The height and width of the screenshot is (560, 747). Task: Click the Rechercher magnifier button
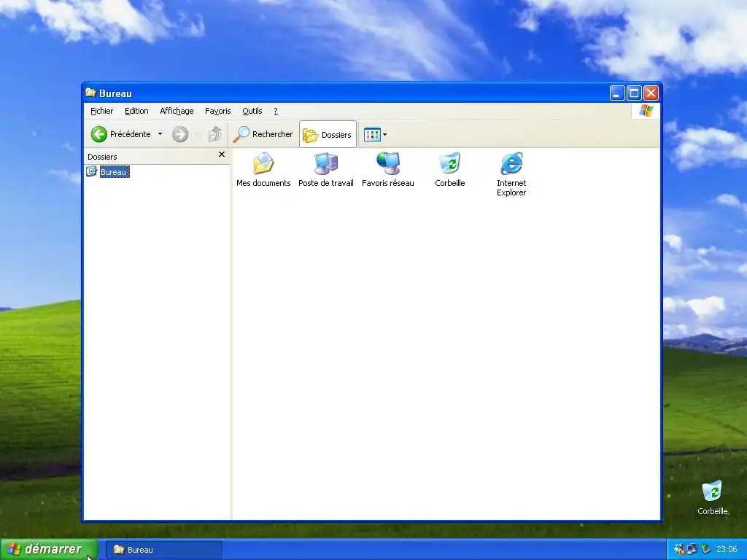point(263,134)
